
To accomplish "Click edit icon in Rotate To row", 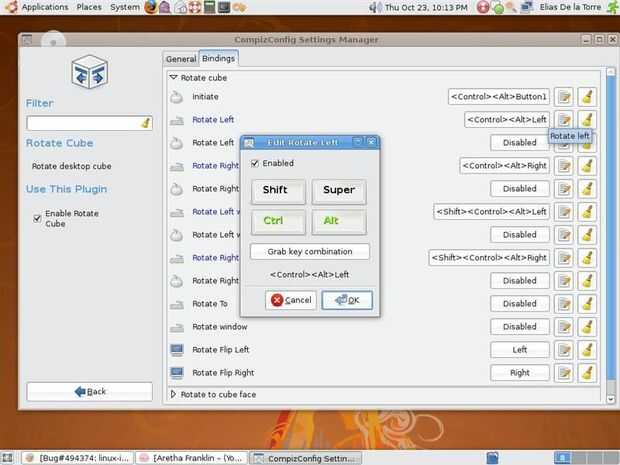I will 563,304.
